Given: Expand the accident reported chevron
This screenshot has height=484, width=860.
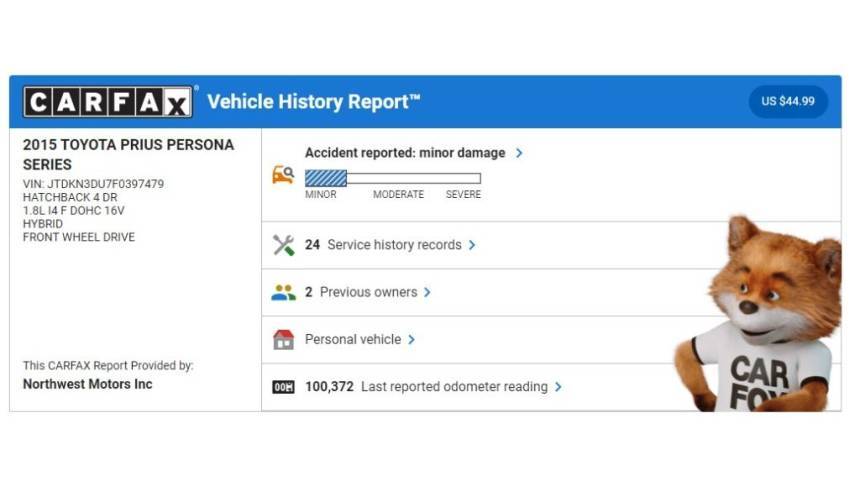Looking at the screenshot, I should (x=519, y=153).
